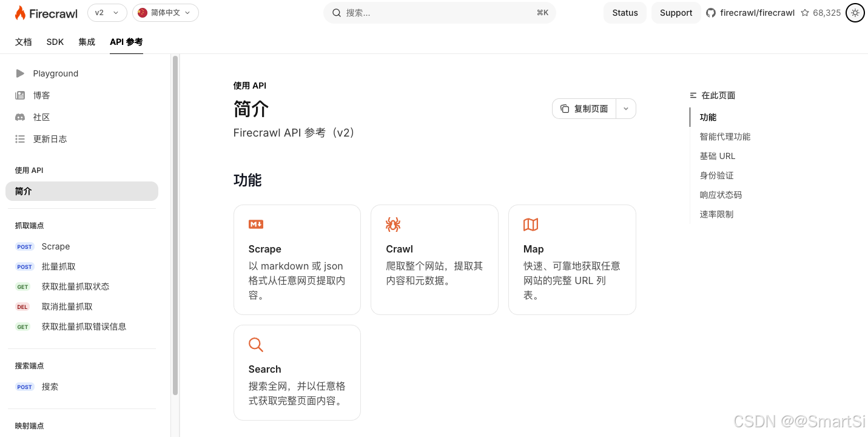This screenshot has width=868, height=437.
Task: Select the Playground play icon in sidebar
Action: (19, 73)
